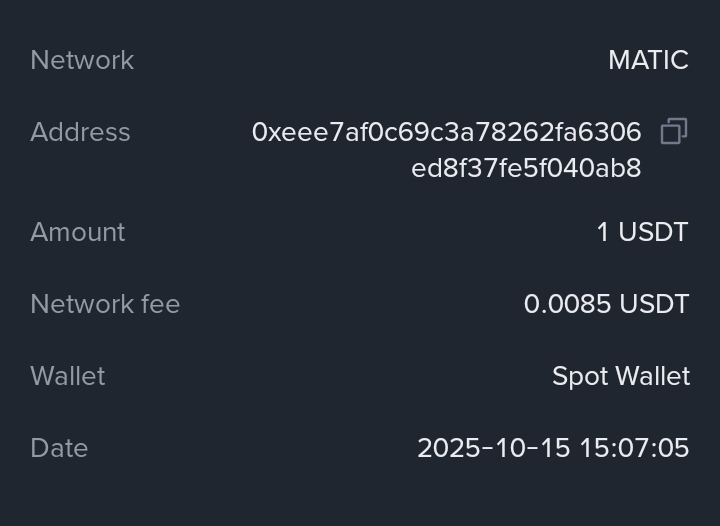Copy the wallet address with the copy icon

pos(673,132)
